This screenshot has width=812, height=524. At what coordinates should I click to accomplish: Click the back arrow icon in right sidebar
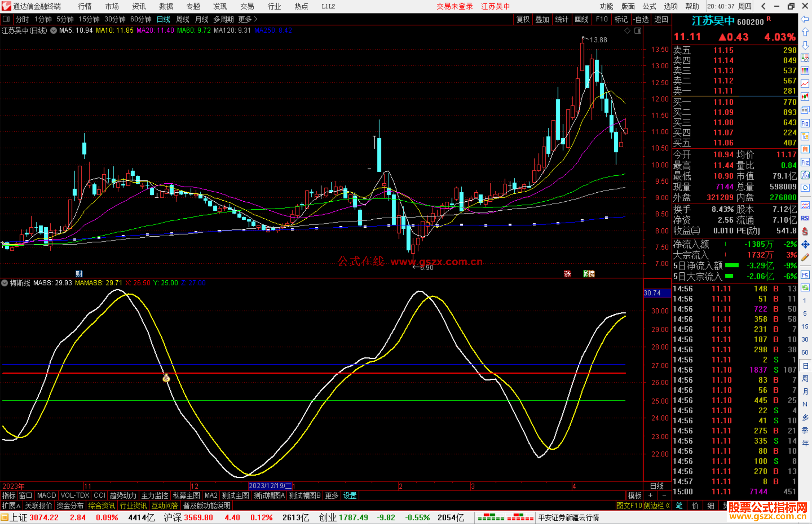tap(805, 19)
